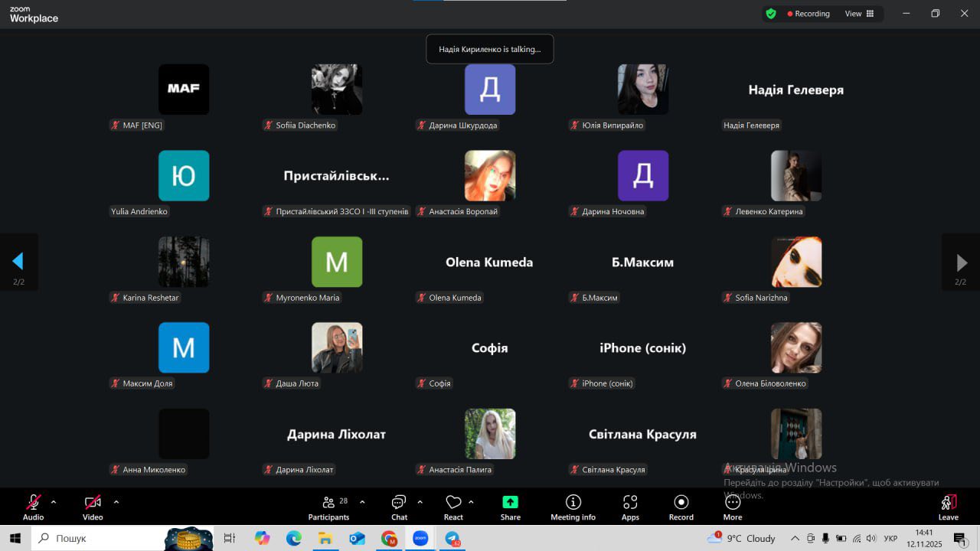Click the Record button
The height and width of the screenshot is (551, 980).
[x=681, y=507]
